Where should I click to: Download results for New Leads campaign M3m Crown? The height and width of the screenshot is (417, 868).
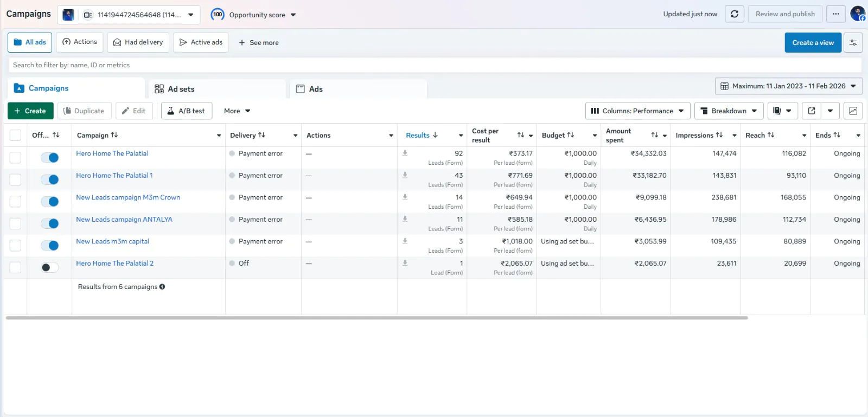click(x=405, y=197)
